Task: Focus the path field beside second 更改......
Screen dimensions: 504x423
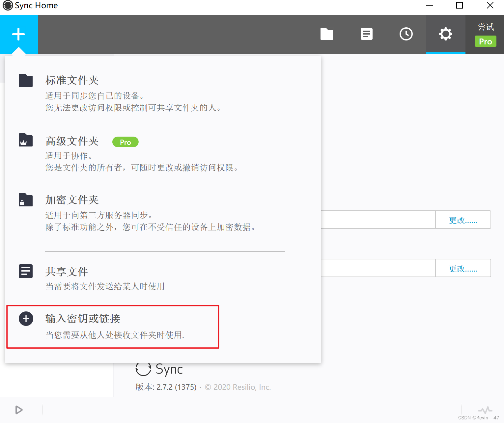Action: pos(378,268)
